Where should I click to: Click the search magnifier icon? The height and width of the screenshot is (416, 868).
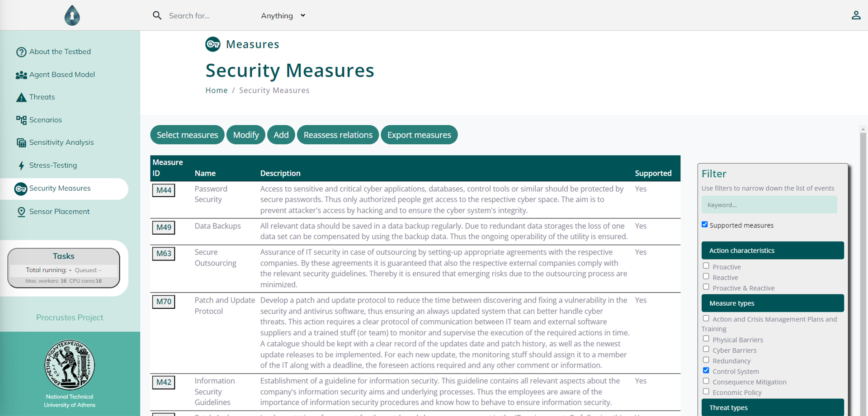pyautogui.click(x=157, y=15)
